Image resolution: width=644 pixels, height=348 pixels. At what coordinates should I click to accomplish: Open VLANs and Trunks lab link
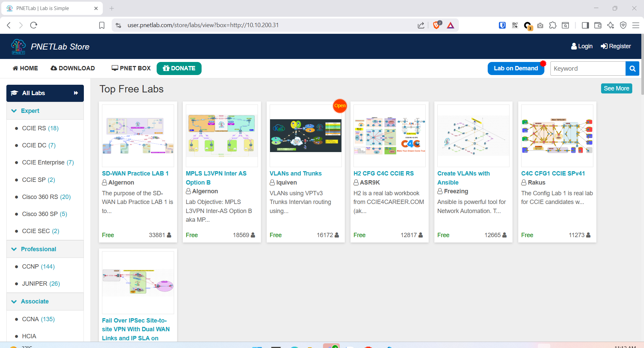296,173
